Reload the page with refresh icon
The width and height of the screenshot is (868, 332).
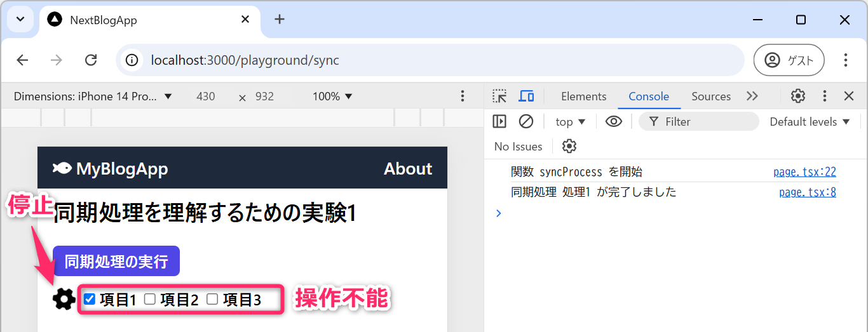[x=91, y=60]
